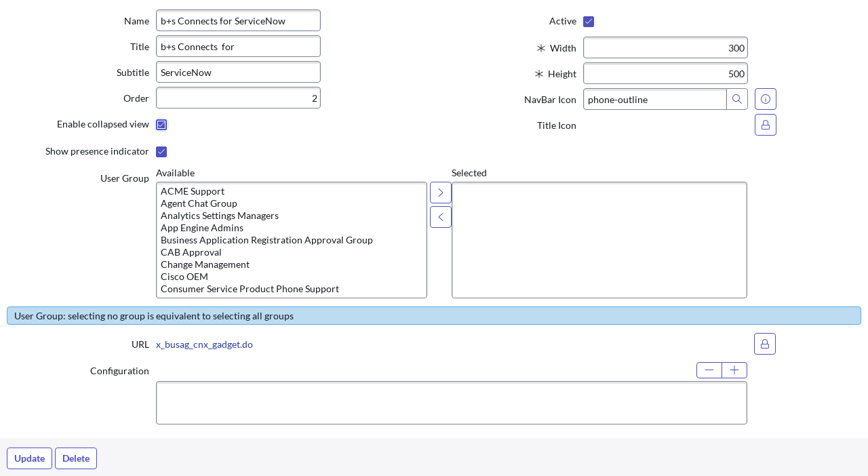Click the Update button
This screenshot has height=476, width=868.
[x=29, y=458]
